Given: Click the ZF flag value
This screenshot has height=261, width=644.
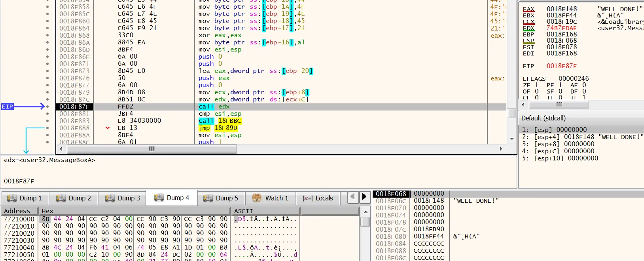Looking at the screenshot, I should pos(536,85).
